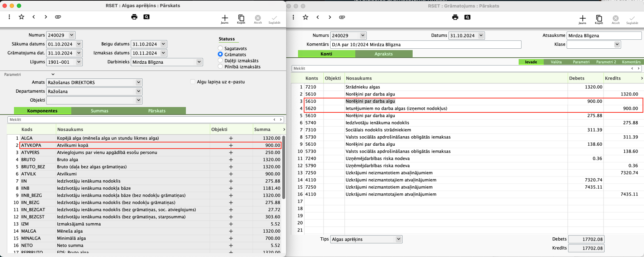Print the Algas aprēķins record

134,17
